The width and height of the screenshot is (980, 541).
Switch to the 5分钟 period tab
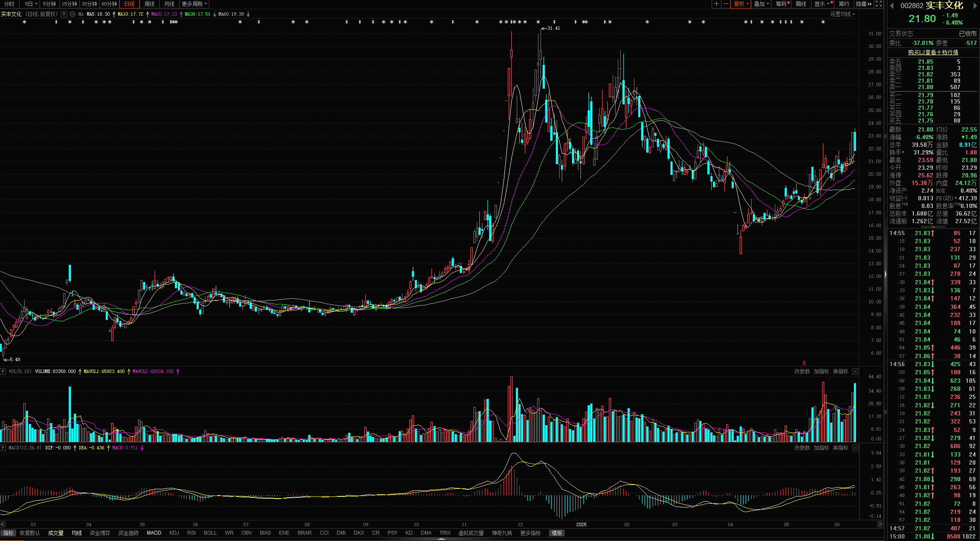(x=49, y=4)
